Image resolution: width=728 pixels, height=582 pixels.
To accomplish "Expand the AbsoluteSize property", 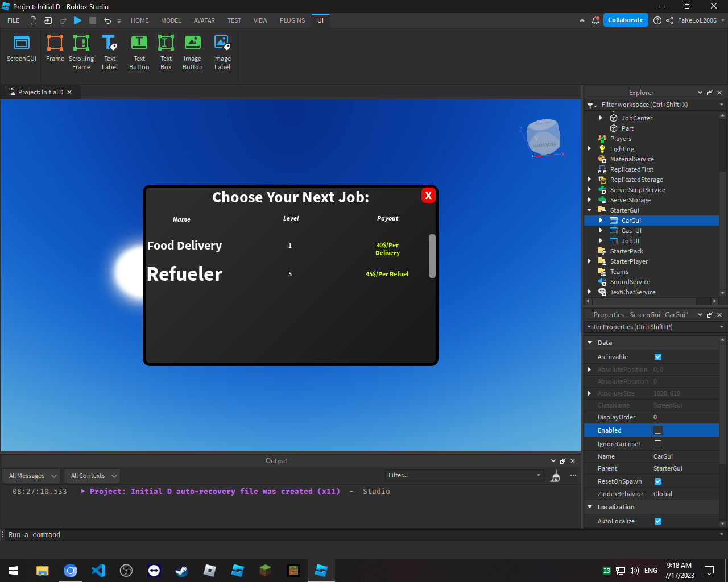I will (590, 393).
